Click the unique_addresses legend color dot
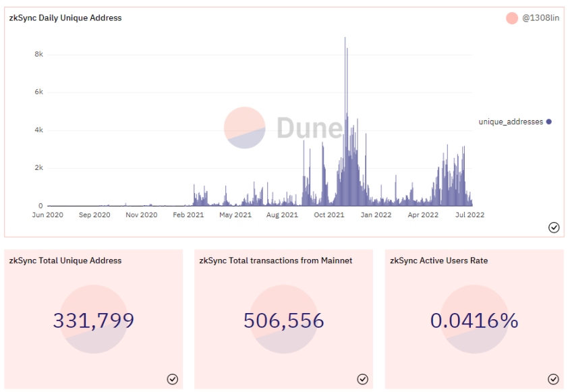Image resolution: width=568 pixels, height=392 pixels. 549,122
